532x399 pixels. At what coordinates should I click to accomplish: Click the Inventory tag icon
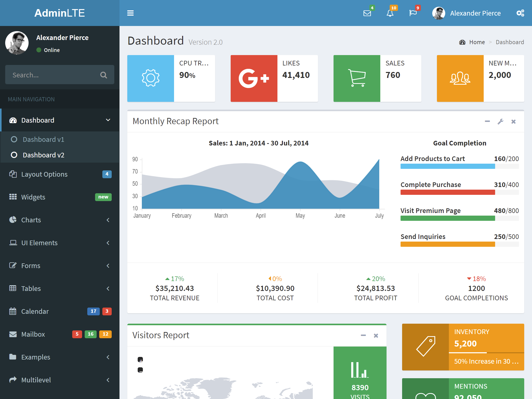click(425, 347)
